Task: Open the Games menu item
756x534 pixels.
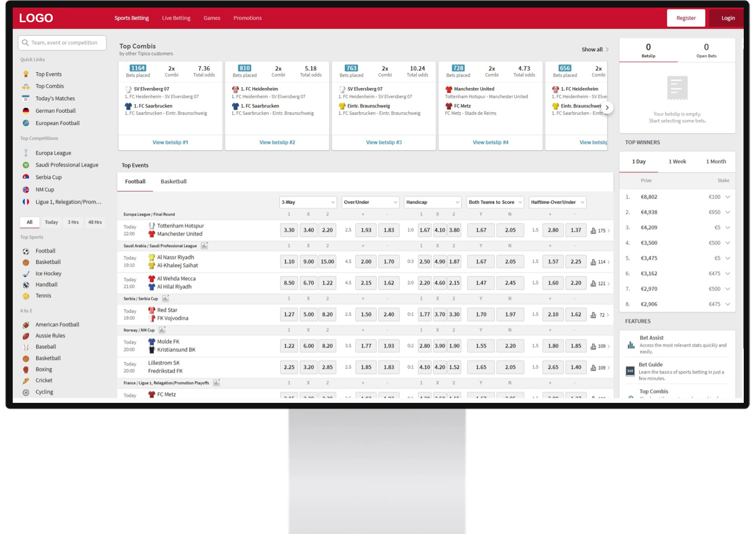Action: point(212,18)
